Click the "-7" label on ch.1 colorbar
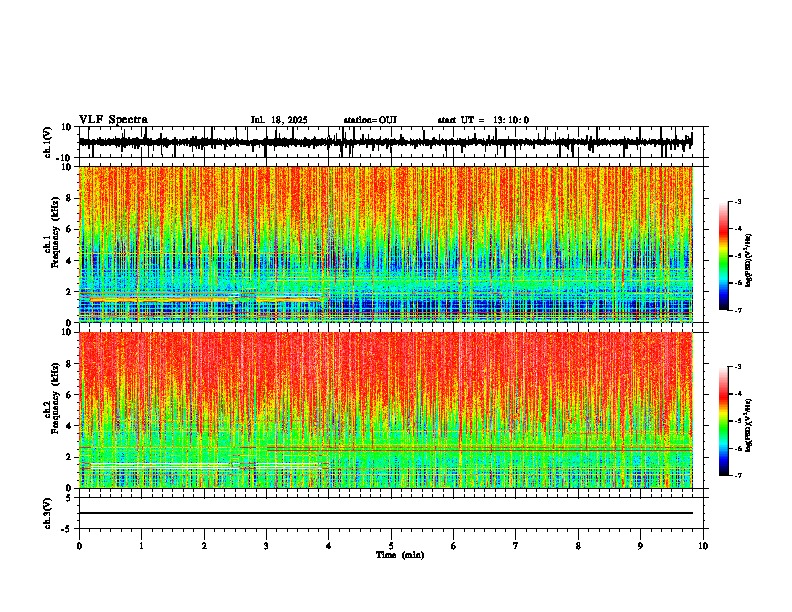This screenshot has height=612, width=792. 737,310
